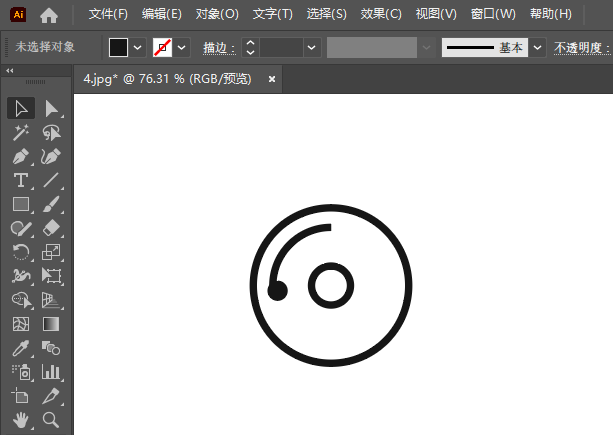The width and height of the screenshot is (613, 435).
Task: Select the Direct Selection tool
Action: [51, 108]
